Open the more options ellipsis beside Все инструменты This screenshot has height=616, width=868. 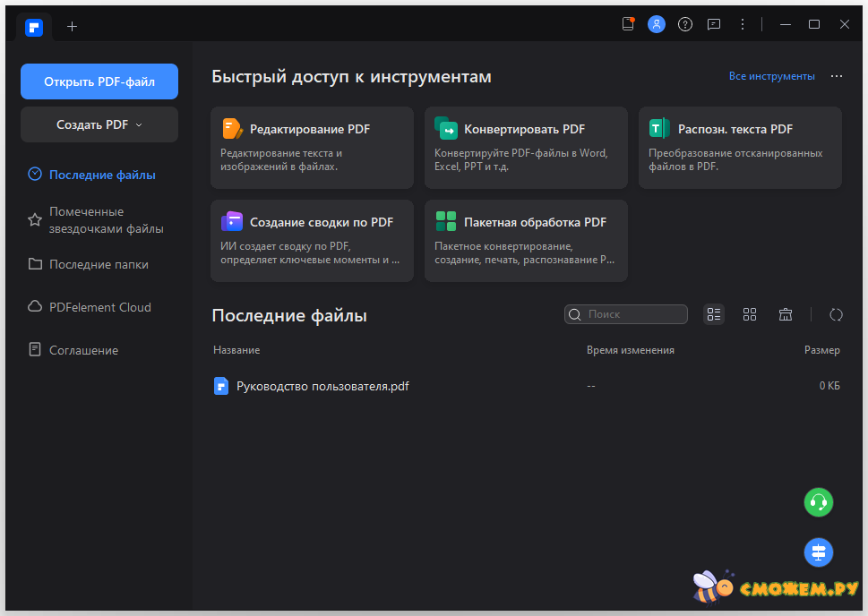click(x=837, y=77)
